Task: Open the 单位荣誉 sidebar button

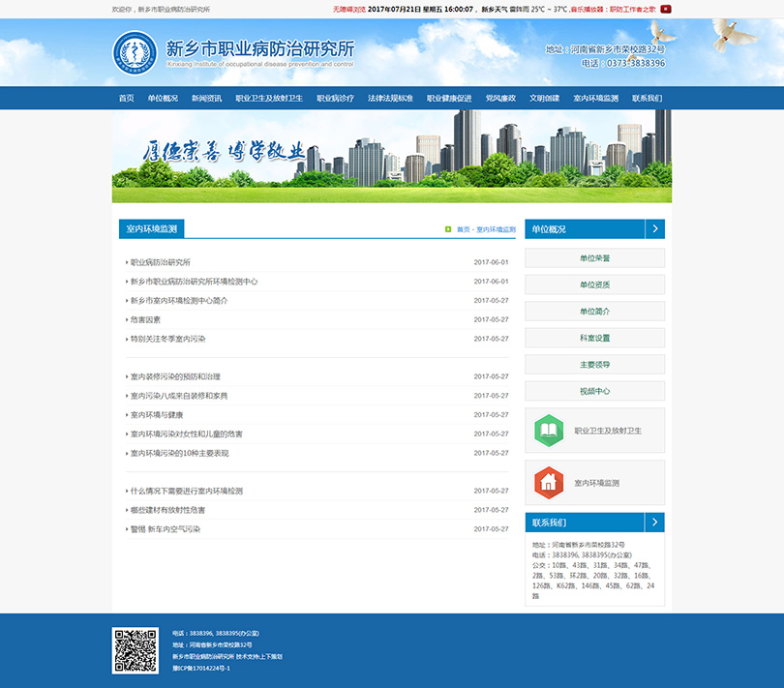Action: [594, 258]
